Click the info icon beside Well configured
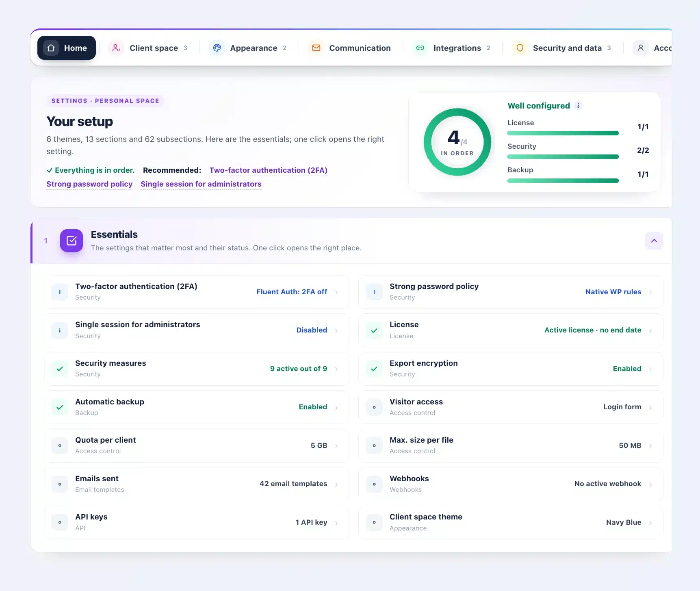The height and width of the screenshot is (591, 700). [x=578, y=106]
